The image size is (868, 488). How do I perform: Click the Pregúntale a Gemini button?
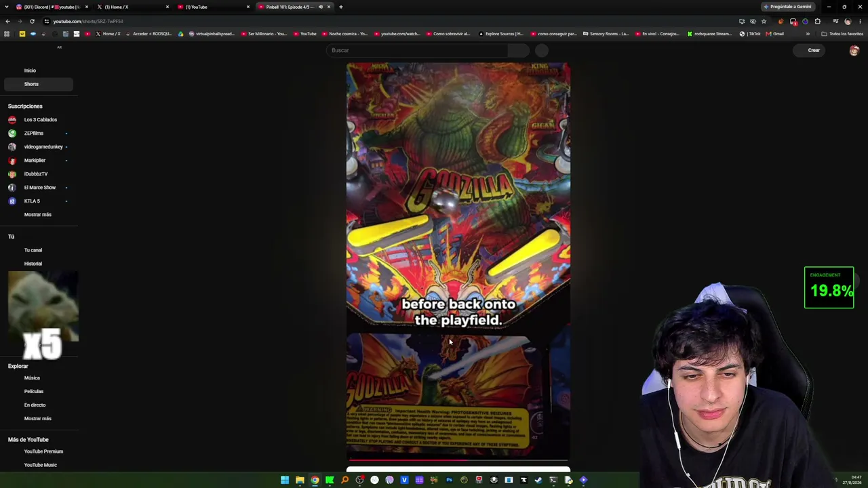[x=787, y=7]
